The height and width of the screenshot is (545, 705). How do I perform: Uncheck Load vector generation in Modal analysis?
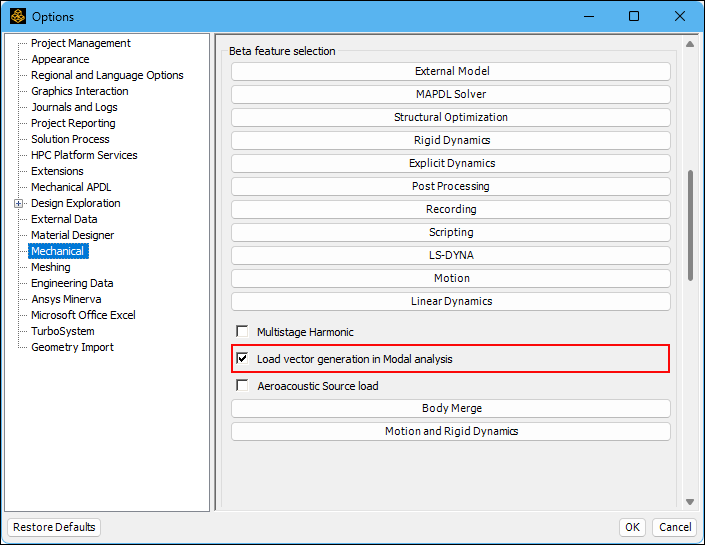pos(241,358)
